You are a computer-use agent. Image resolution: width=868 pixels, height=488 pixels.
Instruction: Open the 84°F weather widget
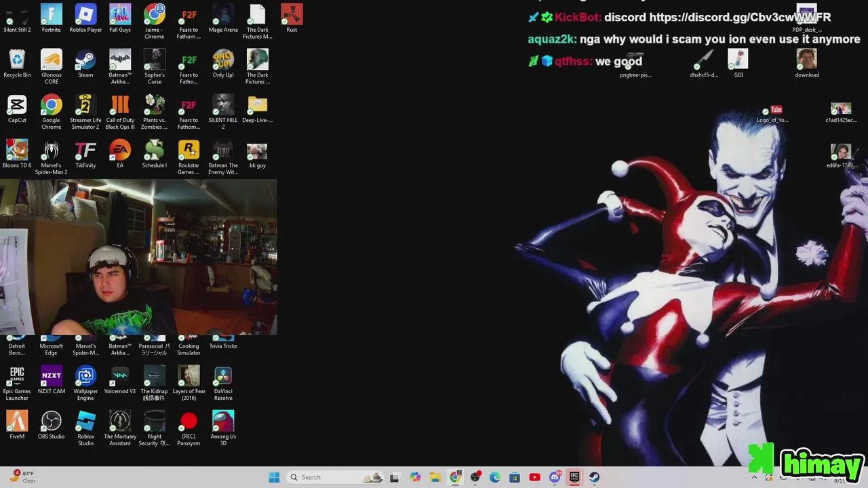(x=22, y=477)
